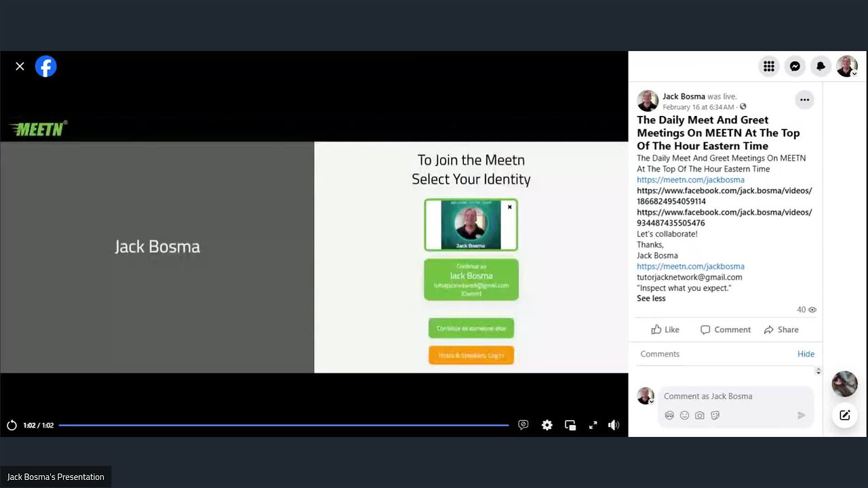The width and height of the screenshot is (868, 488).
Task: Open the post options three-dot menu
Action: click(x=804, y=100)
